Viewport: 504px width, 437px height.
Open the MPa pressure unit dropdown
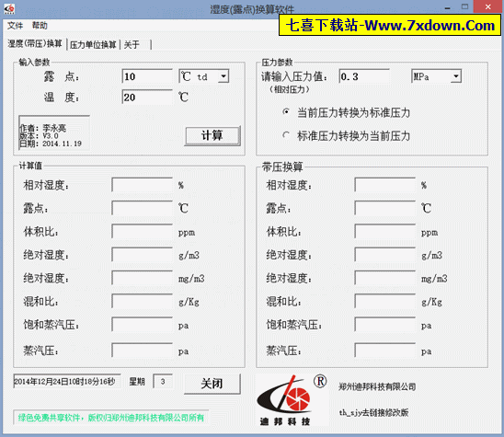tap(456, 76)
